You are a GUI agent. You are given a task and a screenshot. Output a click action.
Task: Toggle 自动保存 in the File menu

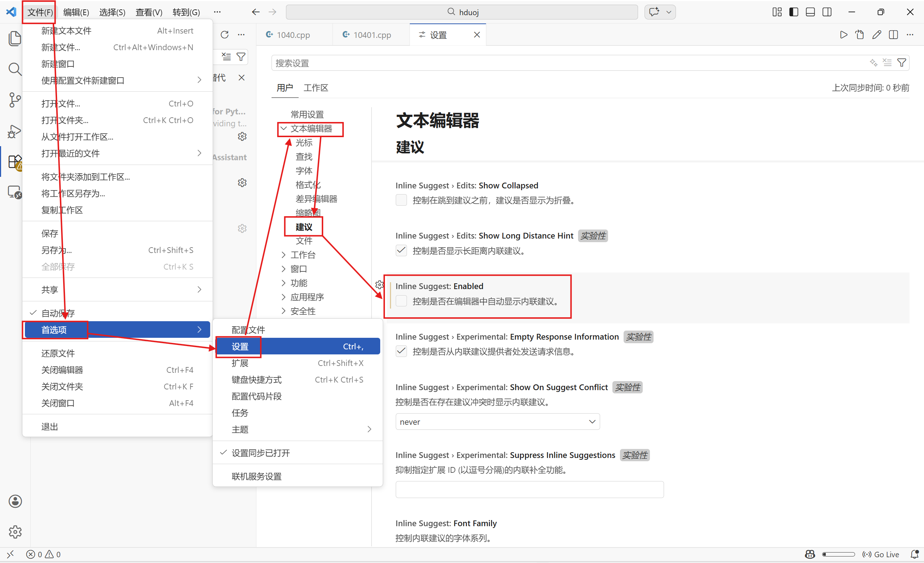point(117,313)
